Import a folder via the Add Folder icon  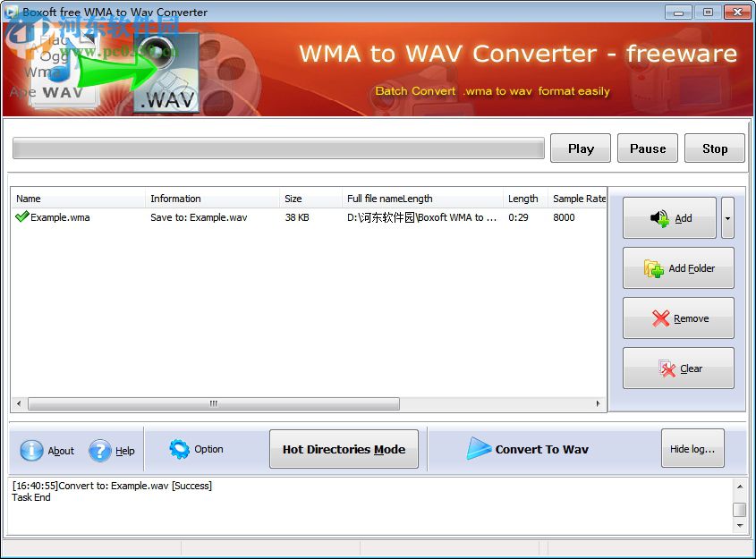pos(654,267)
